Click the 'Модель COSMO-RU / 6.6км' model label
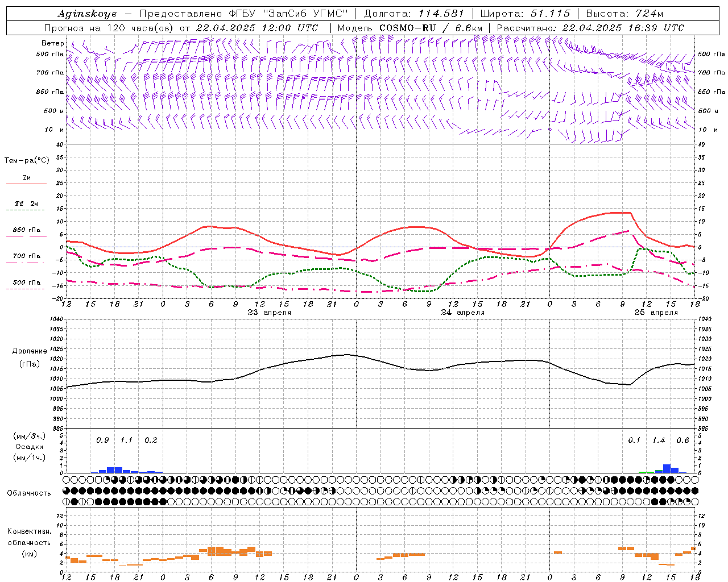The height and width of the screenshot is (582, 728). 410,28
